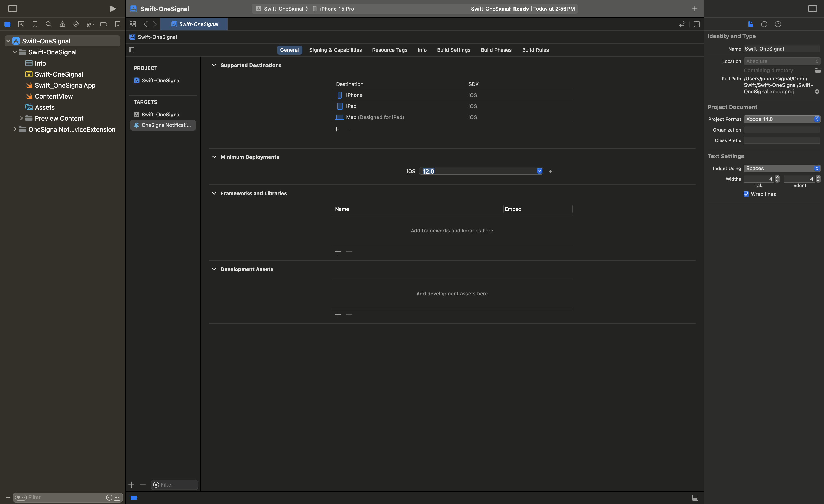Select the Swift-OneSignal editor tab
The width and height of the screenshot is (824, 504).
coord(194,24)
